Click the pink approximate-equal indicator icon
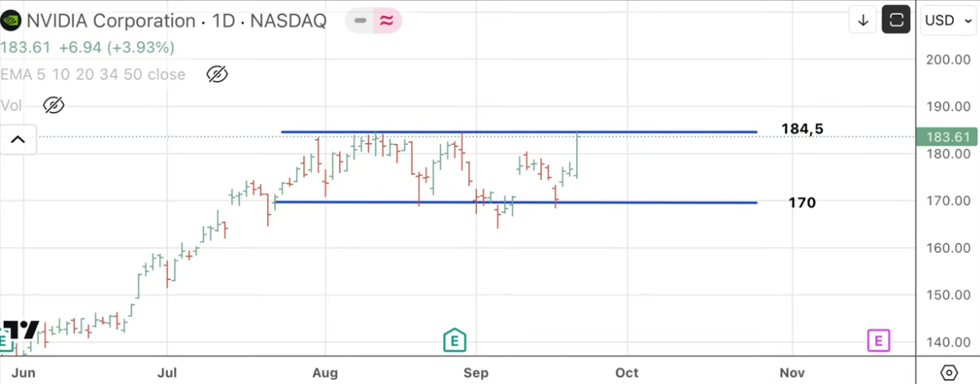This screenshot has height=384, width=980. click(x=387, y=20)
